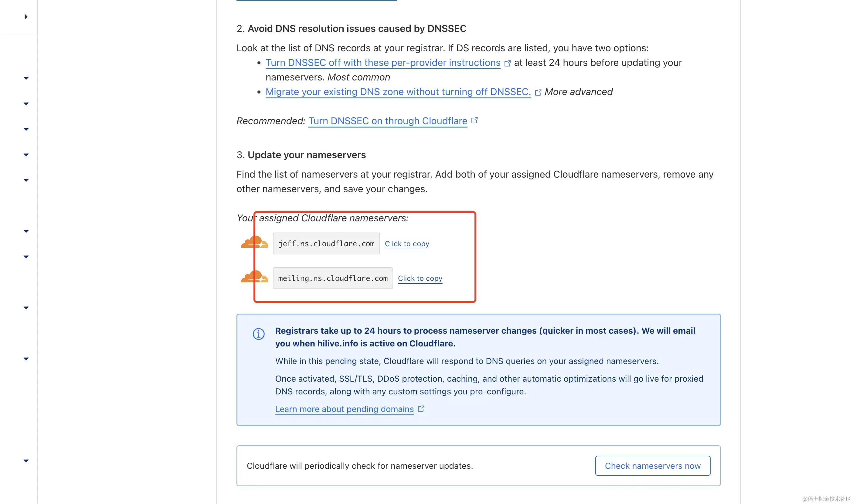
Task: Click external-link icon after Learn more link
Action: (x=421, y=409)
